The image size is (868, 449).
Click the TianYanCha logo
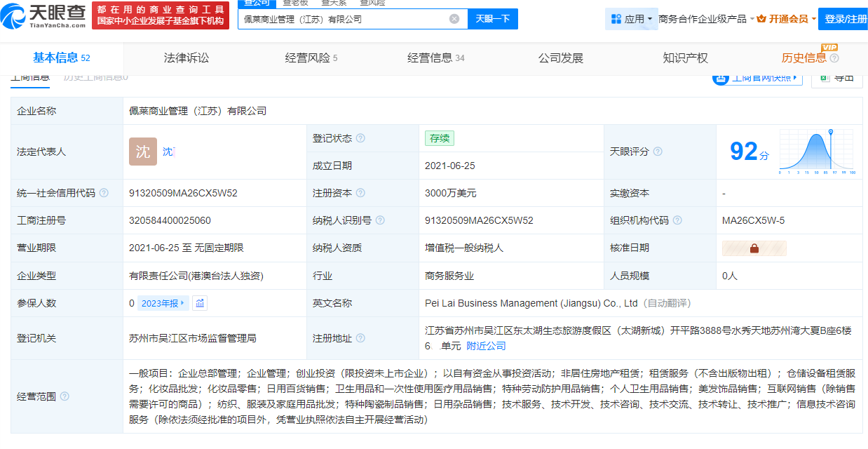pyautogui.click(x=47, y=15)
